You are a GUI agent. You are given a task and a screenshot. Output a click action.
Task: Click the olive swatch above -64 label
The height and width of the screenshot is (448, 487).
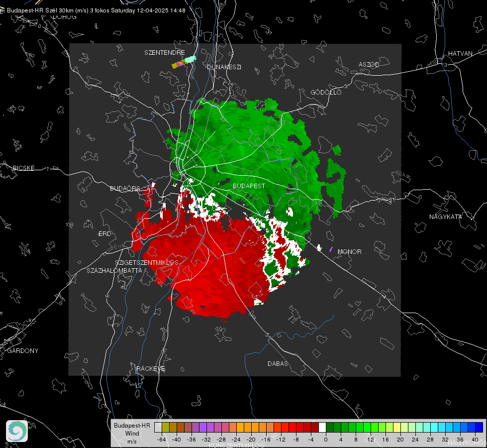166,427
